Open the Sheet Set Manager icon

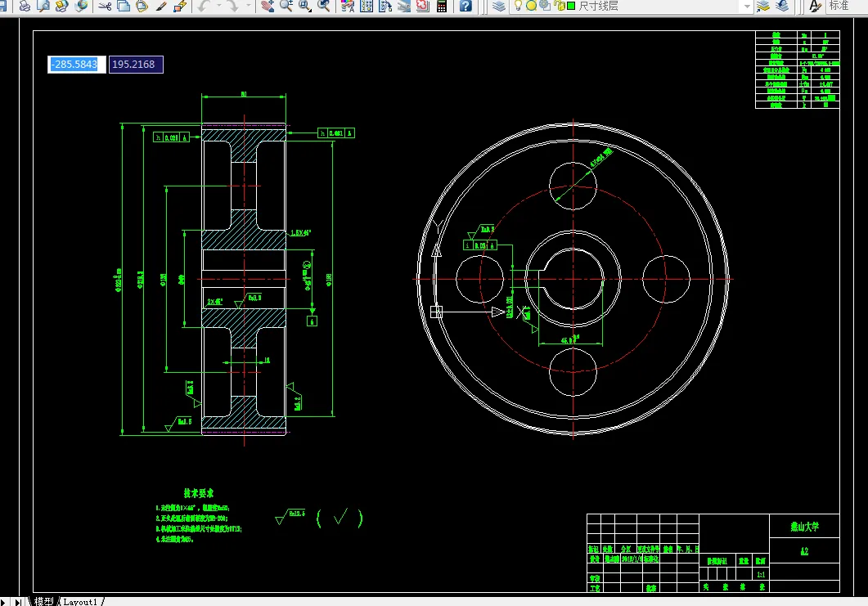[x=404, y=6]
